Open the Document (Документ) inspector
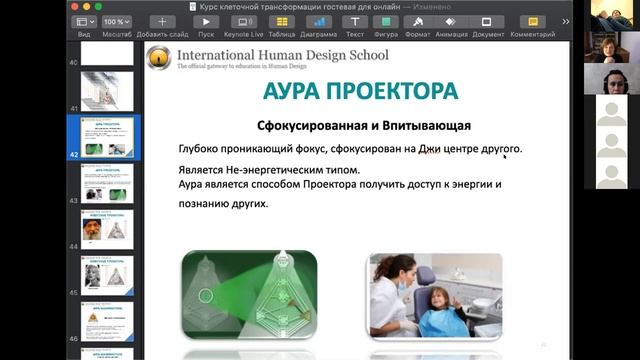The width and height of the screenshot is (640, 360). coord(487,22)
